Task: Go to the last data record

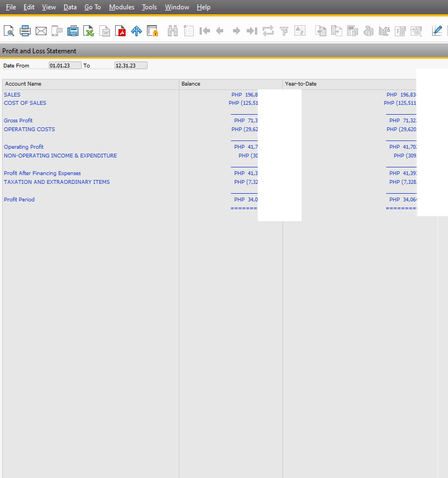Action: point(252,31)
